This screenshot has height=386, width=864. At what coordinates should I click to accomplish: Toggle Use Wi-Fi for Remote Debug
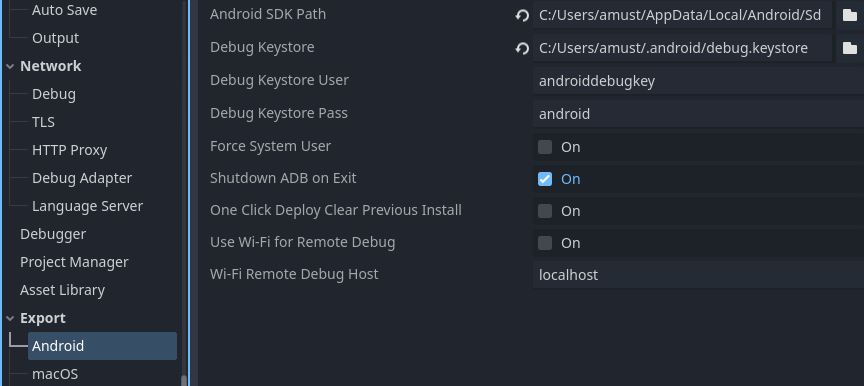[545, 243]
